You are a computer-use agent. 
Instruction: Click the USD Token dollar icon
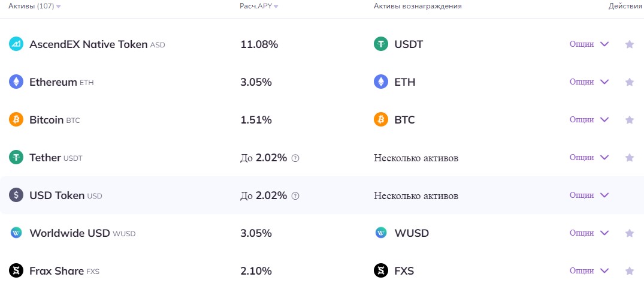click(x=16, y=195)
